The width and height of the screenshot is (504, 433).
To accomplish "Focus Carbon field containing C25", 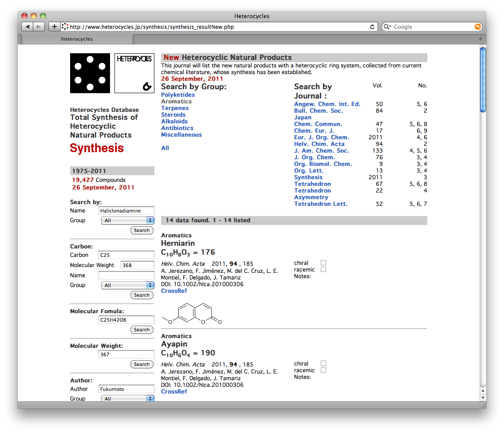I will 126,255.
